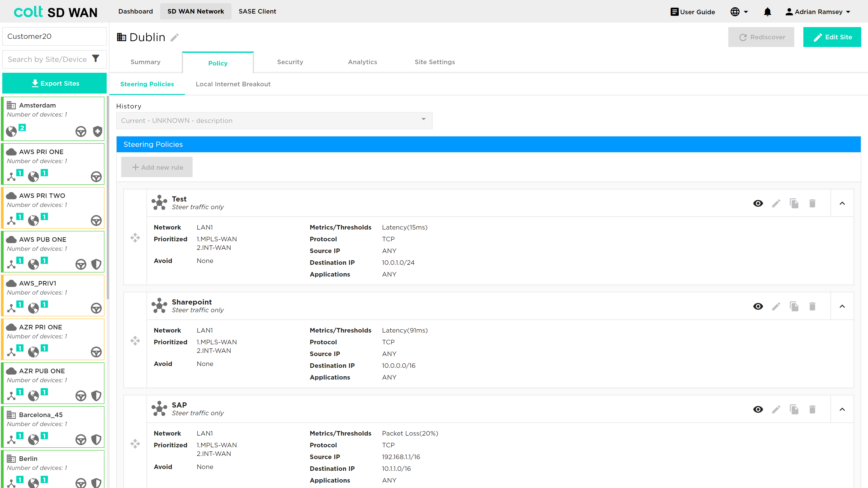868x488 pixels.
Task: Copy the Sharepoint steering rule
Action: 794,307
